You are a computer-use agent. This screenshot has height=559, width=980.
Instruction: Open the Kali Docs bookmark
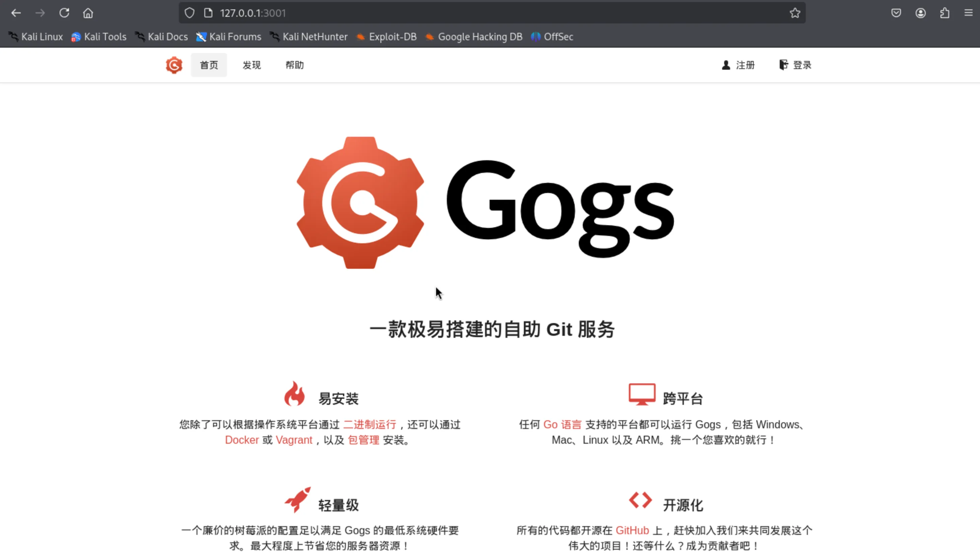point(161,37)
